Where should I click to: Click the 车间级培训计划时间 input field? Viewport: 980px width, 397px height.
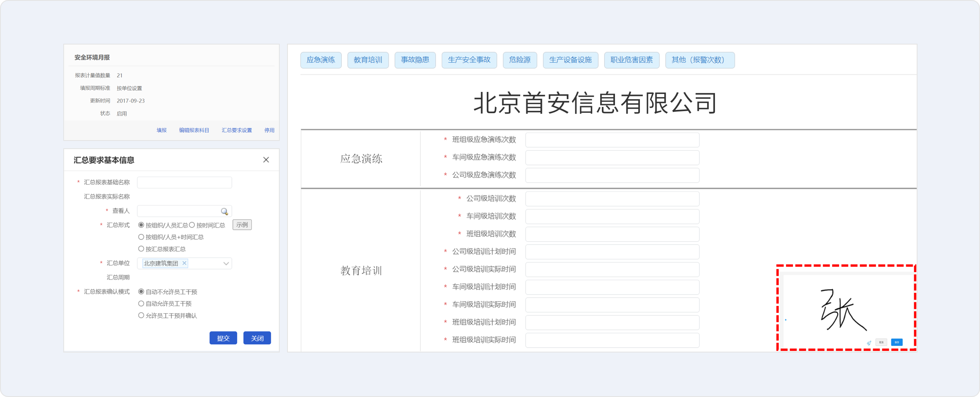pyautogui.click(x=612, y=287)
